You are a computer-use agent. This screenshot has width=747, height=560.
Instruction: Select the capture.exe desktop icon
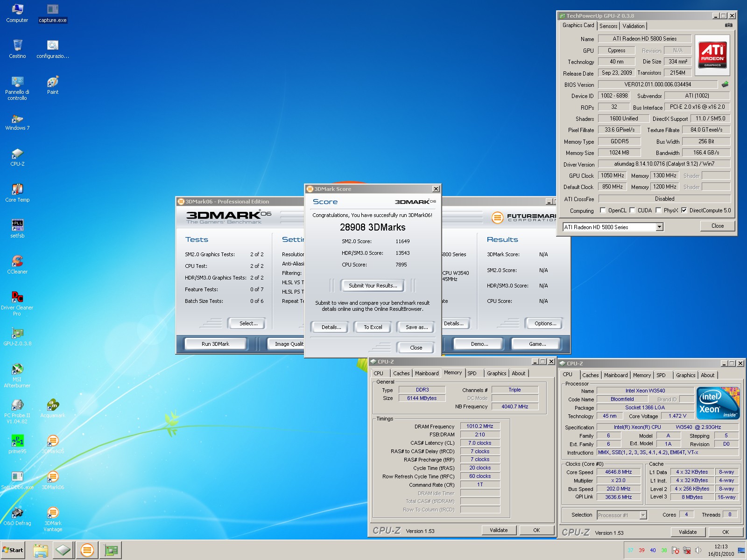(x=53, y=13)
